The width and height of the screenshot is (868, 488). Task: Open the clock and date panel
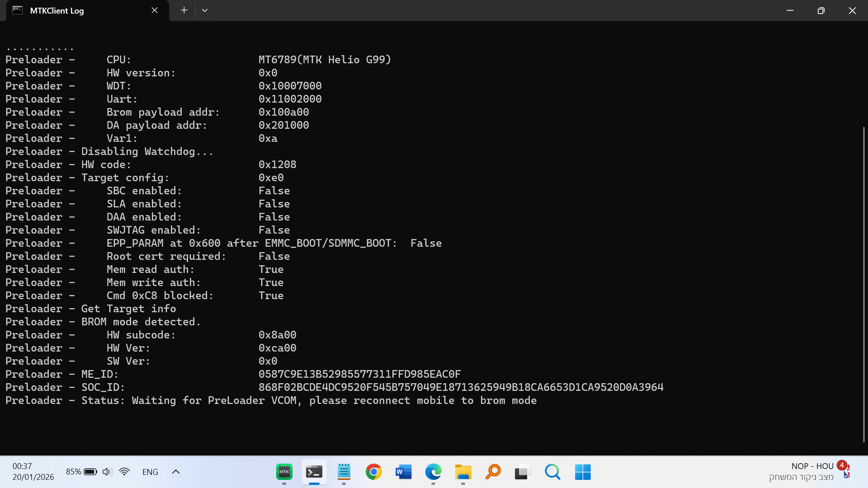click(x=33, y=471)
